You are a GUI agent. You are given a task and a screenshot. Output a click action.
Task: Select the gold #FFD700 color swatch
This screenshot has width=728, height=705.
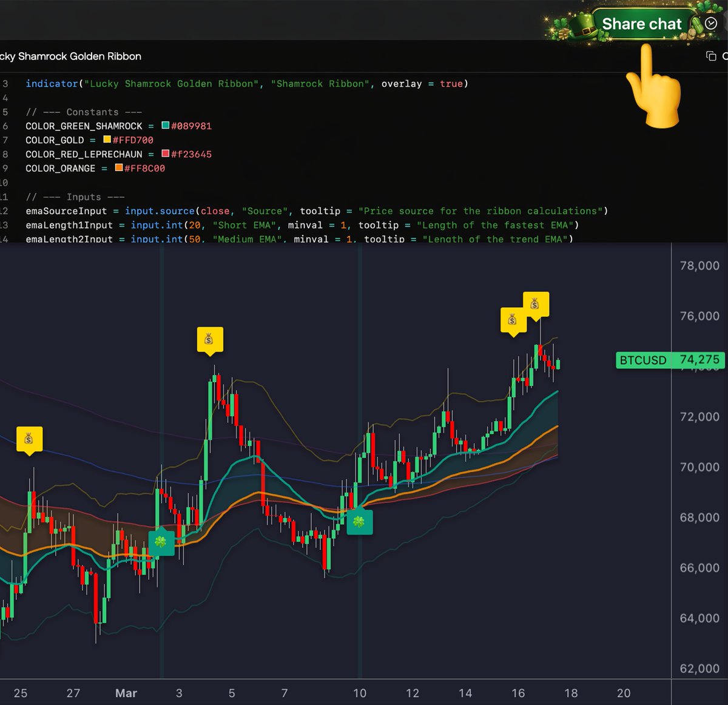107,140
